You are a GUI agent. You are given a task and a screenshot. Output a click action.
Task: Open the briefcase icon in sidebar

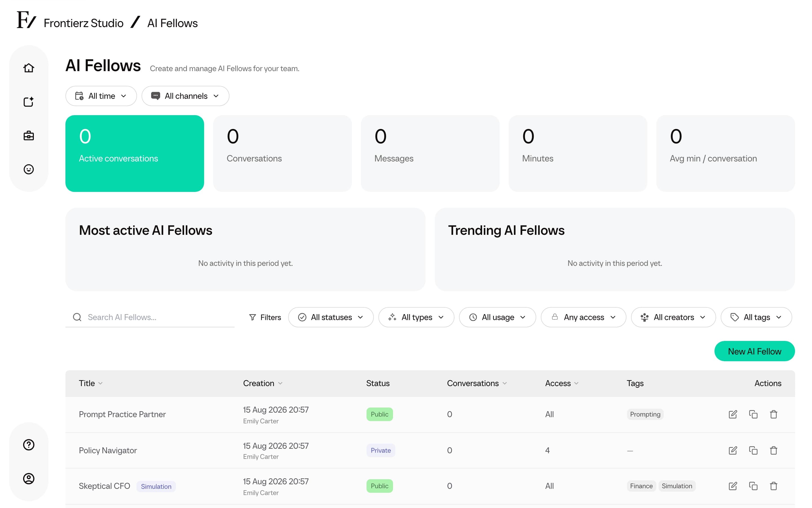[28, 135]
